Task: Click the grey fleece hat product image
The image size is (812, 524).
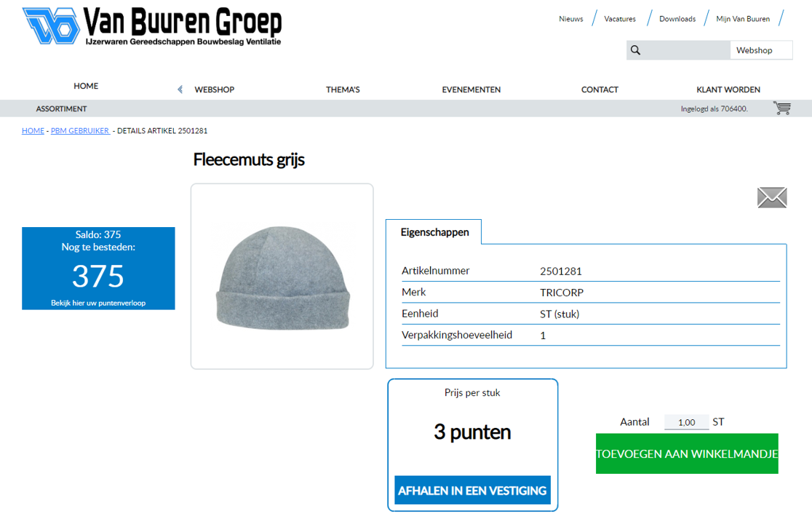Action: 282,277
